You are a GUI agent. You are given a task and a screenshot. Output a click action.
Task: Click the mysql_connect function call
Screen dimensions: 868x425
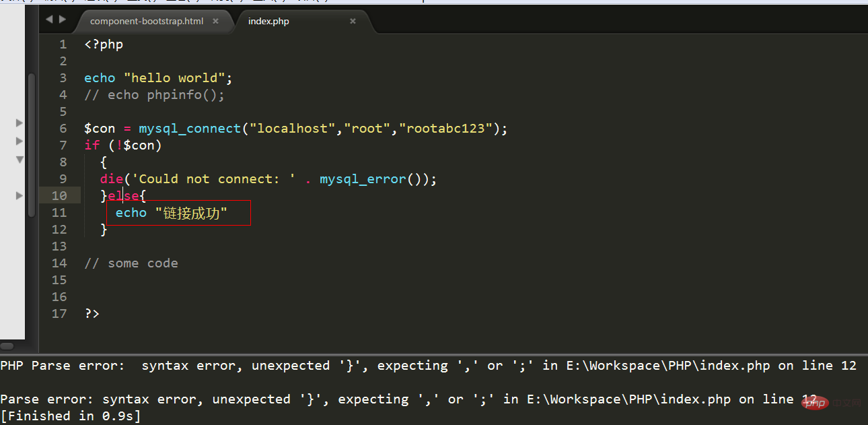[x=190, y=129]
